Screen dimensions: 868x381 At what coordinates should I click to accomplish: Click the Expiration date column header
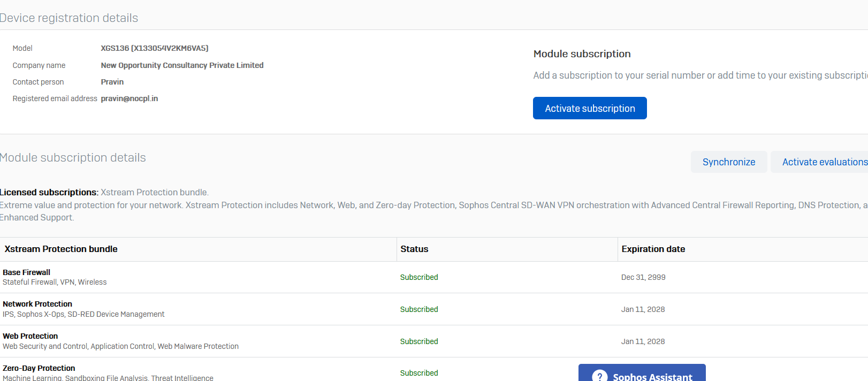coord(653,249)
